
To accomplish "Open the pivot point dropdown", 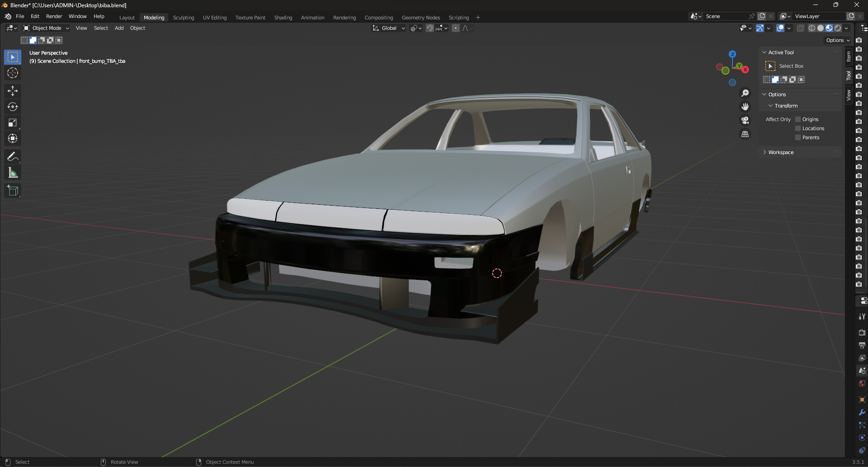I will [x=416, y=28].
